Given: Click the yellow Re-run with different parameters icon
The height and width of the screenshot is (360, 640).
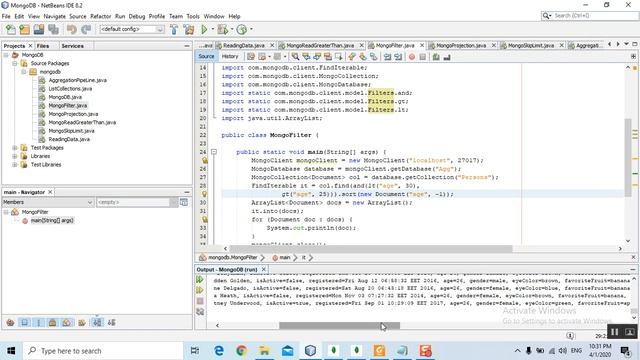Looking at the screenshot, I should coord(200,290).
